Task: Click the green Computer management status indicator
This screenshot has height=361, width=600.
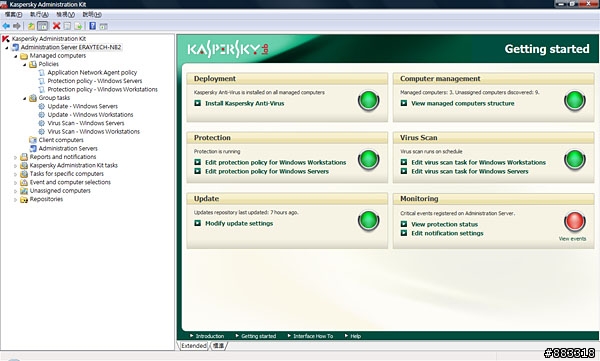Action: (575, 100)
